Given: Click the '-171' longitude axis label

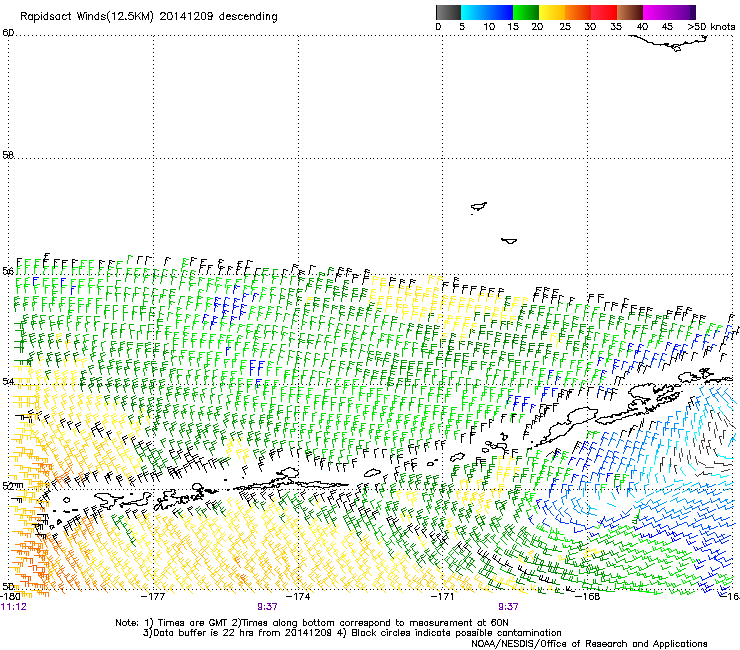Looking at the screenshot, I should coord(443,596).
